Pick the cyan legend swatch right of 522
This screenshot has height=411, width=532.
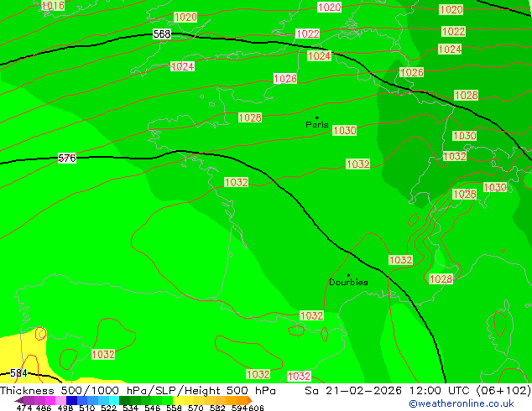(x=114, y=400)
